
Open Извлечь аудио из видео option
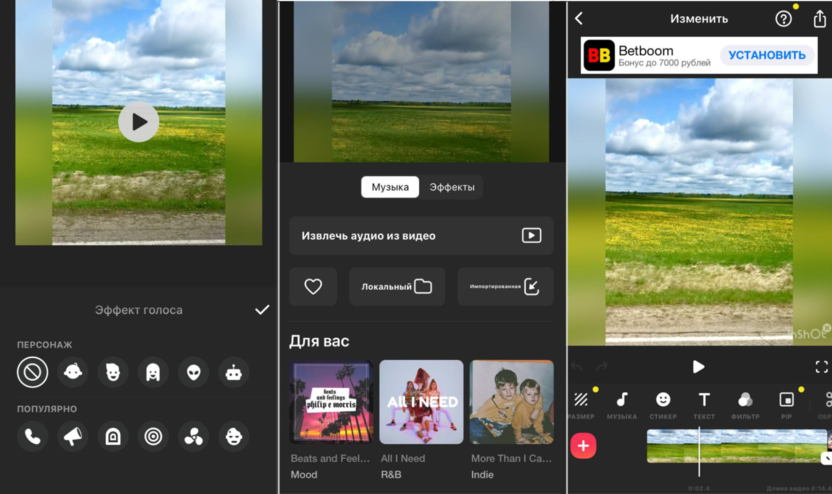[x=421, y=236]
